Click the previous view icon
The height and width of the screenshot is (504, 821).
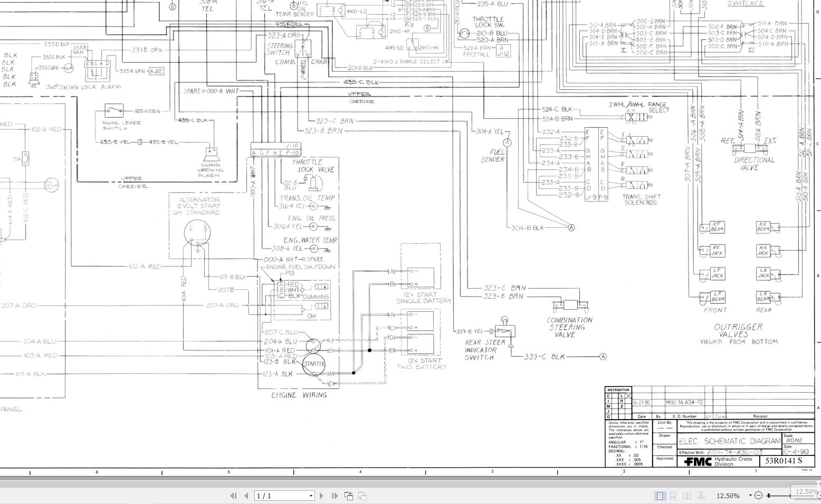[x=349, y=496]
